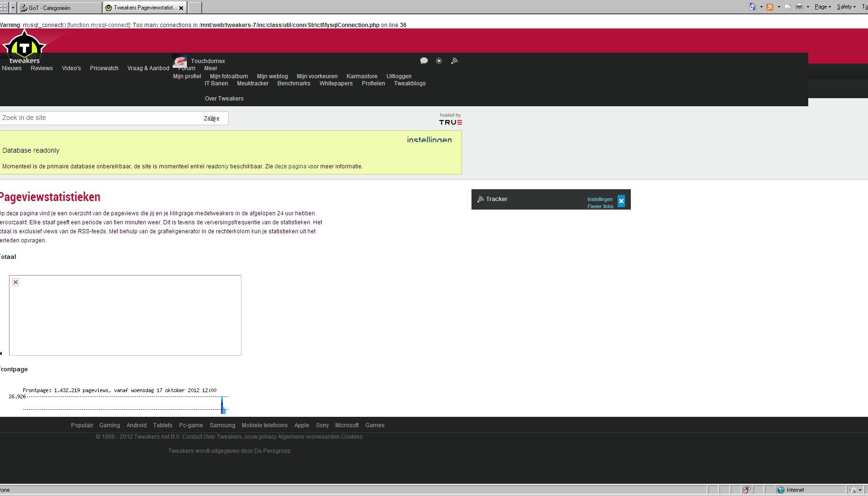
Task: Go to Nieuws section
Action: (12, 68)
